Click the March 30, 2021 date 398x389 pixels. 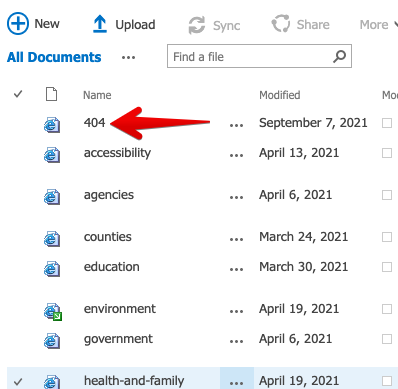304,267
